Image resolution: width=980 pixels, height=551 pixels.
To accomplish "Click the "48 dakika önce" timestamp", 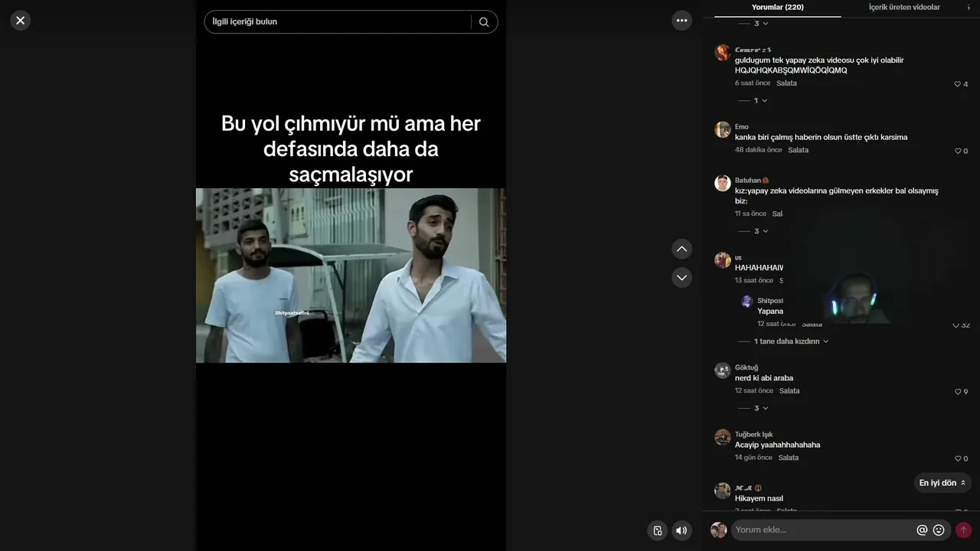I will click(759, 150).
